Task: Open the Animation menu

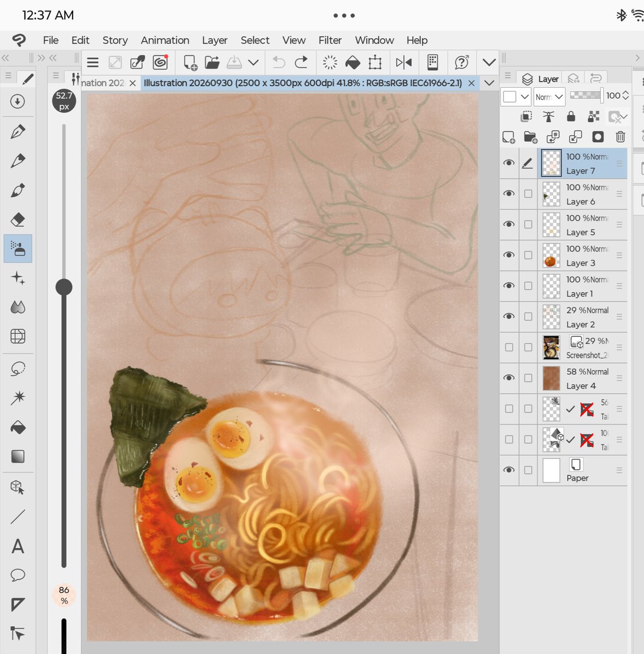Action: [165, 40]
